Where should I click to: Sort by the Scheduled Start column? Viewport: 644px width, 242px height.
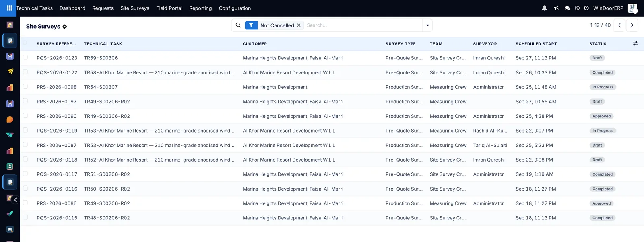point(536,44)
